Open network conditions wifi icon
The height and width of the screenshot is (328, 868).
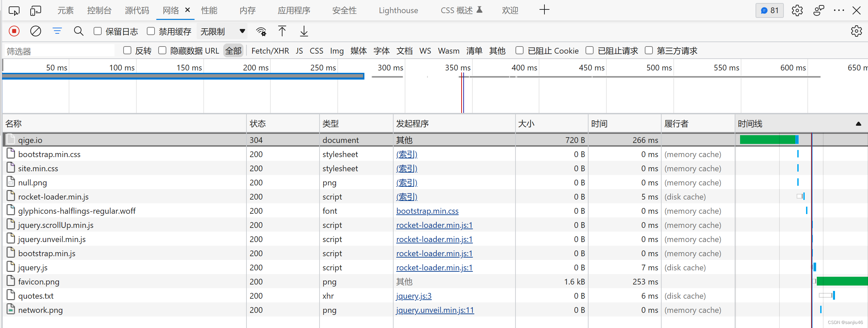pos(261,31)
